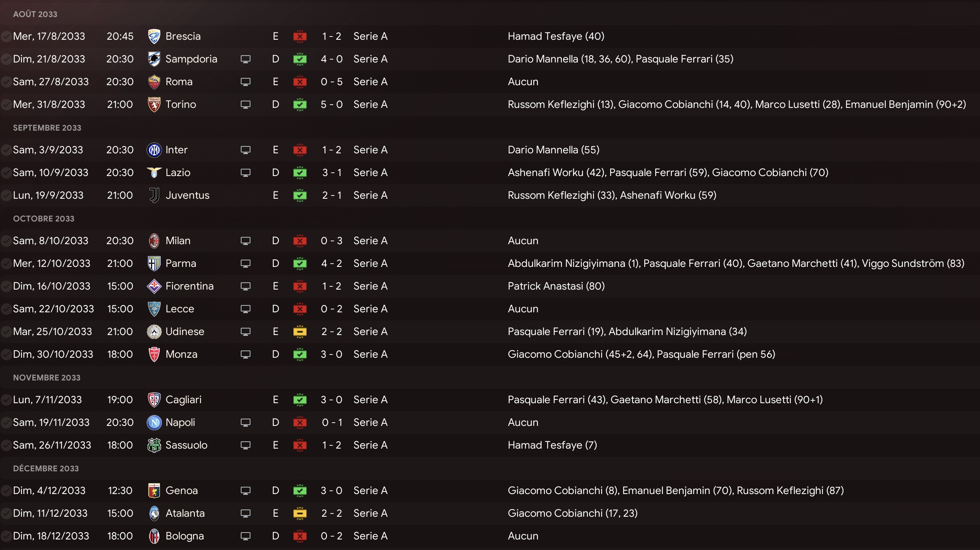The width and height of the screenshot is (980, 550).
Task: Open the Napoli team name link
Action: point(180,423)
